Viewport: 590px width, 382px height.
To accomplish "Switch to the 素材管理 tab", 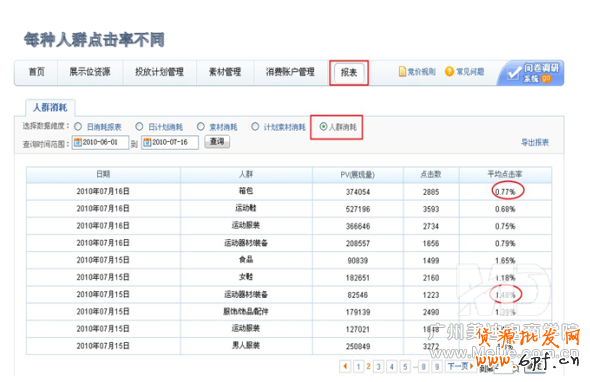I will [x=225, y=72].
